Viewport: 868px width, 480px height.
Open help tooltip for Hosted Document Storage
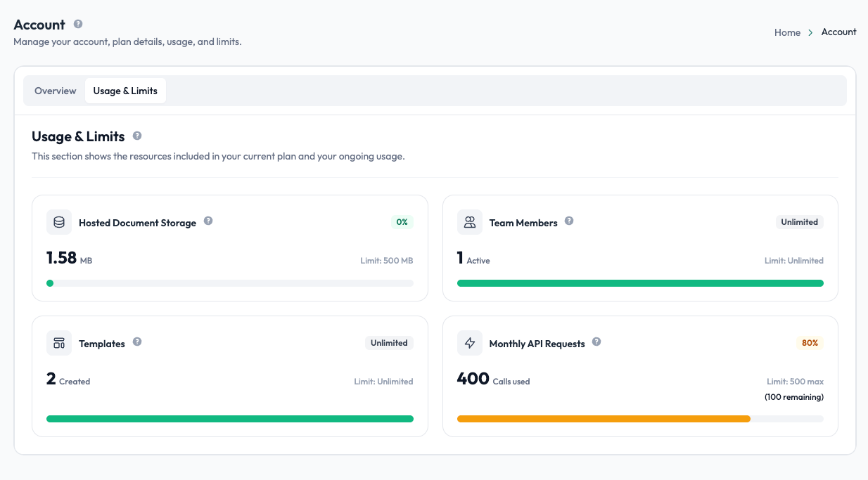(208, 221)
